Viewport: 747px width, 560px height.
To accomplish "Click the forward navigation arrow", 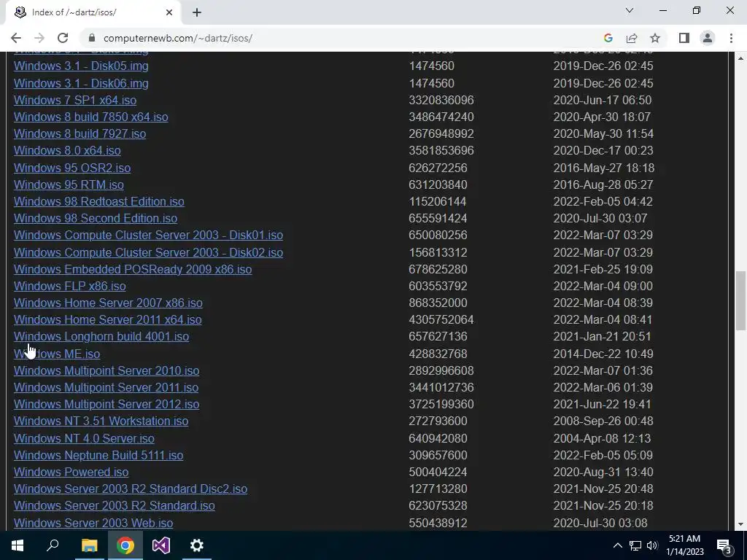I will click(x=39, y=38).
